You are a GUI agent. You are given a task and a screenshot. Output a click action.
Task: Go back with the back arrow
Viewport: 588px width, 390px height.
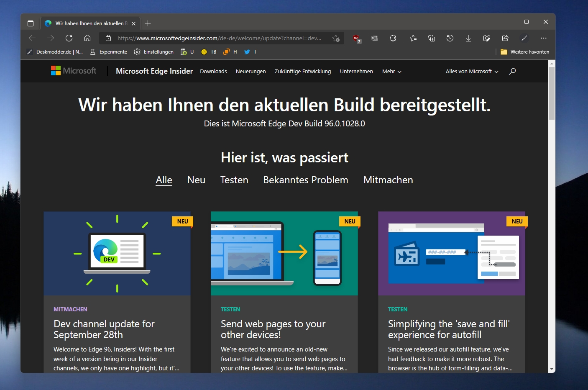[x=32, y=38]
